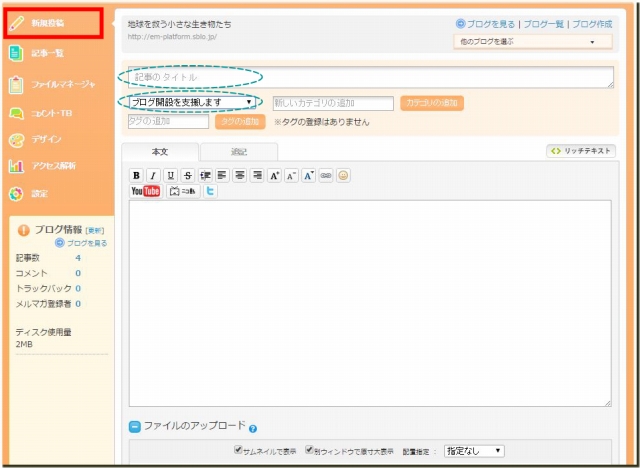Open 記事一覧 in the sidebar

(48, 54)
